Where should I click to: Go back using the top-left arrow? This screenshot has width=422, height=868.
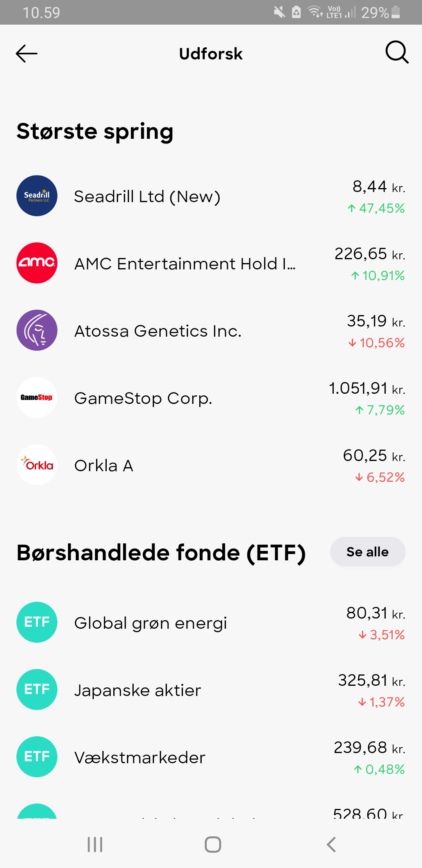click(27, 54)
